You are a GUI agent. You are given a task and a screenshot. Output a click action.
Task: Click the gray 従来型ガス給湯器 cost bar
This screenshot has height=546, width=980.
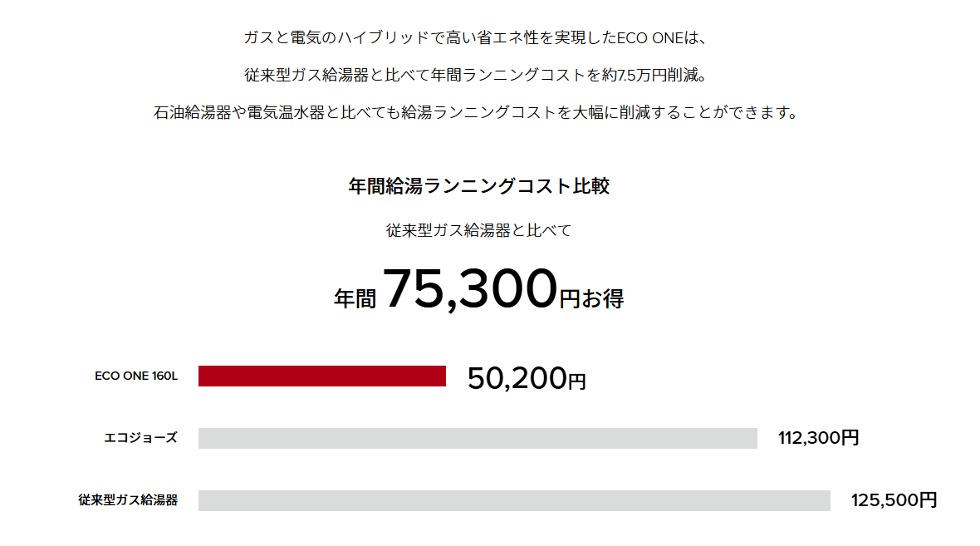click(514, 500)
